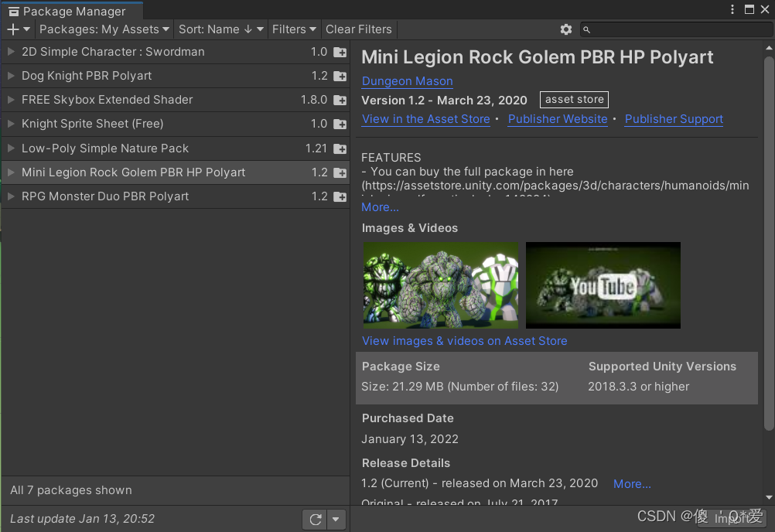The width and height of the screenshot is (775, 532).
Task: Select the 2D Simple Character : Swordman name
Action: click(x=113, y=51)
